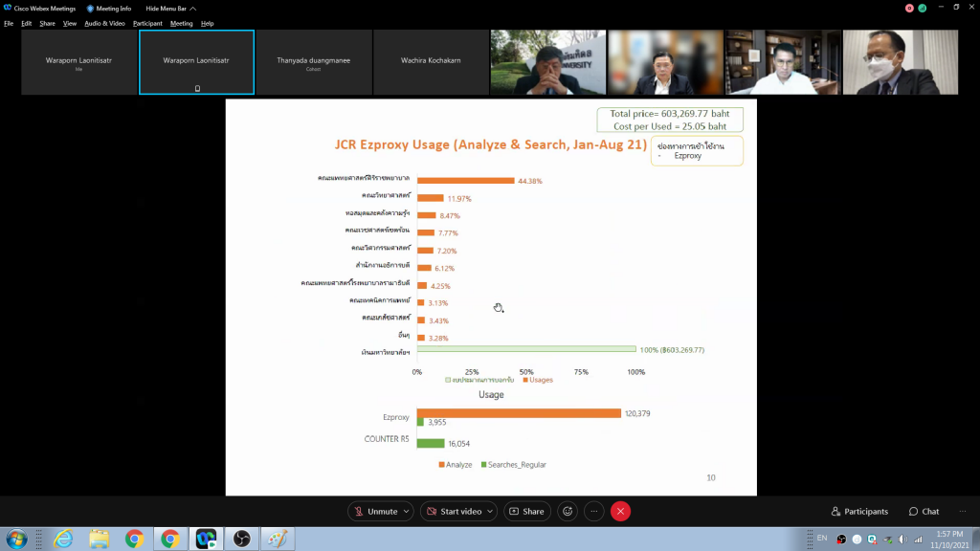
Task: Start video camera
Action: click(454, 512)
